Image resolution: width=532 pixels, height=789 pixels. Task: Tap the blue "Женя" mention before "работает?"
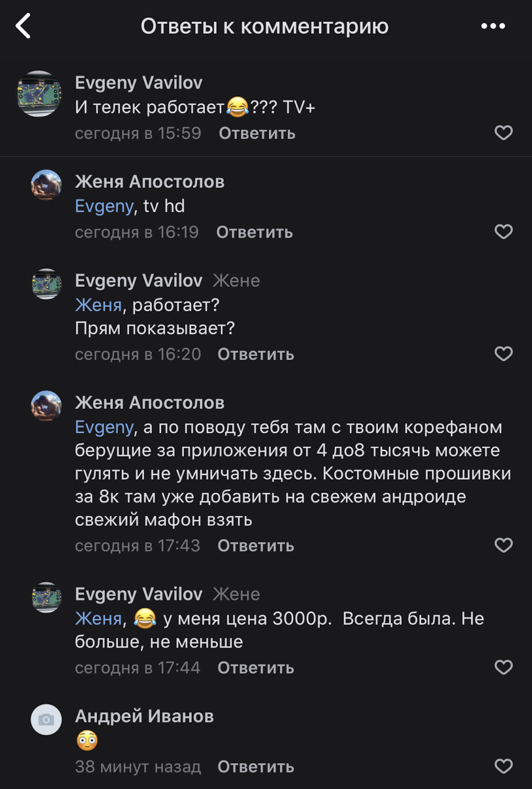click(x=98, y=305)
